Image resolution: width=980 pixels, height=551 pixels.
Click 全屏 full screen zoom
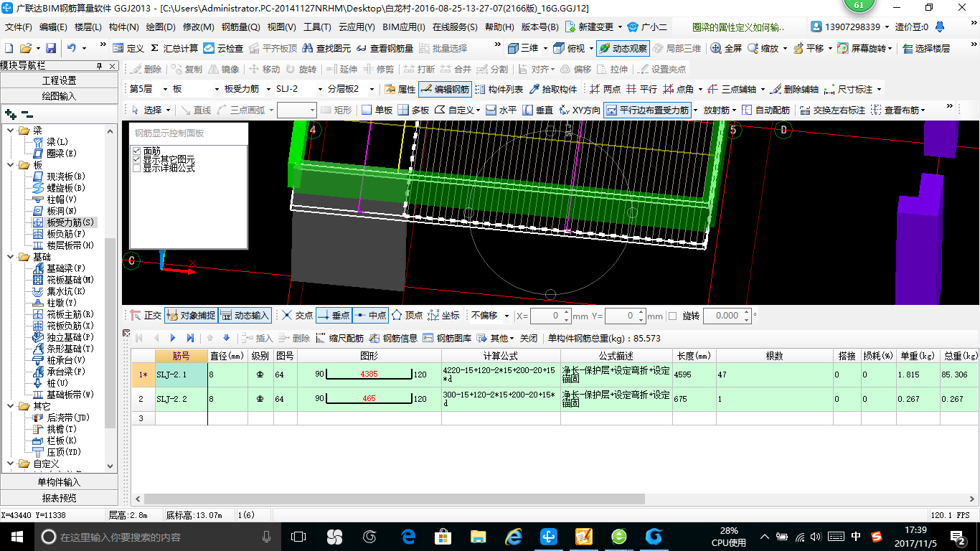click(726, 48)
